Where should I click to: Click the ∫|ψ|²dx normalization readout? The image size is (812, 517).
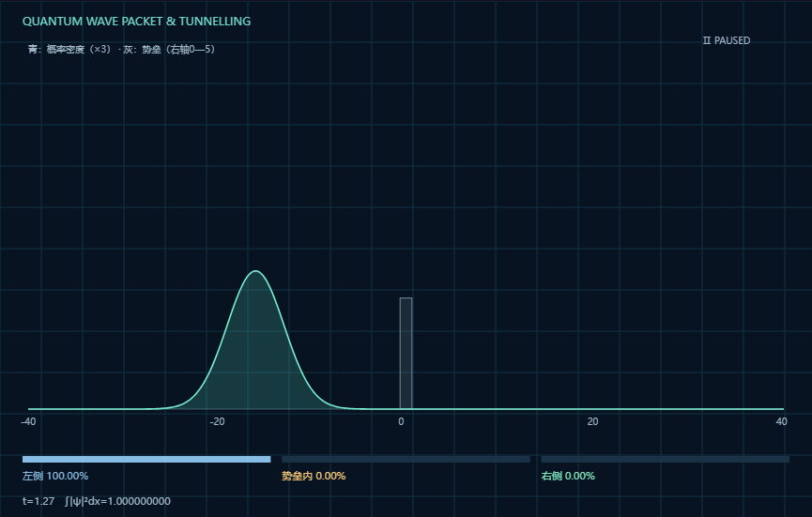pyautogui.click(x=118, y=501)
